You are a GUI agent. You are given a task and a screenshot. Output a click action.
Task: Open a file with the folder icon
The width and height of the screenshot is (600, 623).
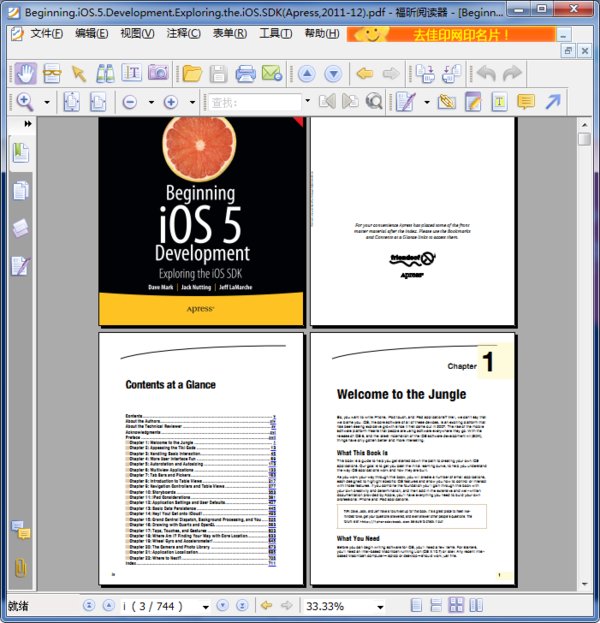tap(192, 73)
